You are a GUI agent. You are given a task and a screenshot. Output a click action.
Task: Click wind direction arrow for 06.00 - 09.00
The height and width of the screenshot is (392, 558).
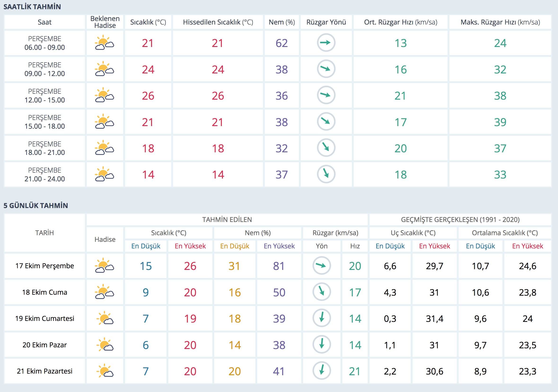326,43
